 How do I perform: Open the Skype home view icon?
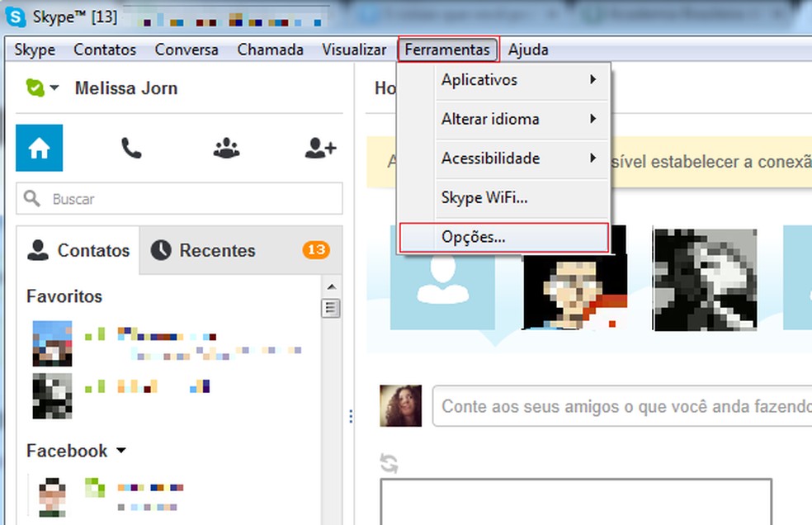(x=40, y=148)
